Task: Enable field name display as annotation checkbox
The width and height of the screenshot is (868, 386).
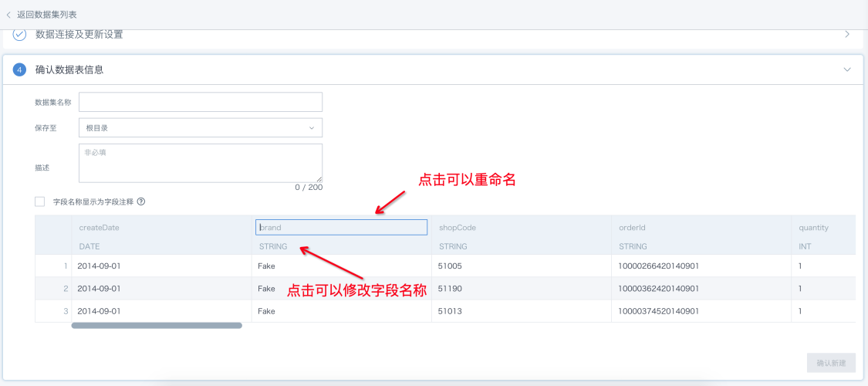Action: (40, 201)
